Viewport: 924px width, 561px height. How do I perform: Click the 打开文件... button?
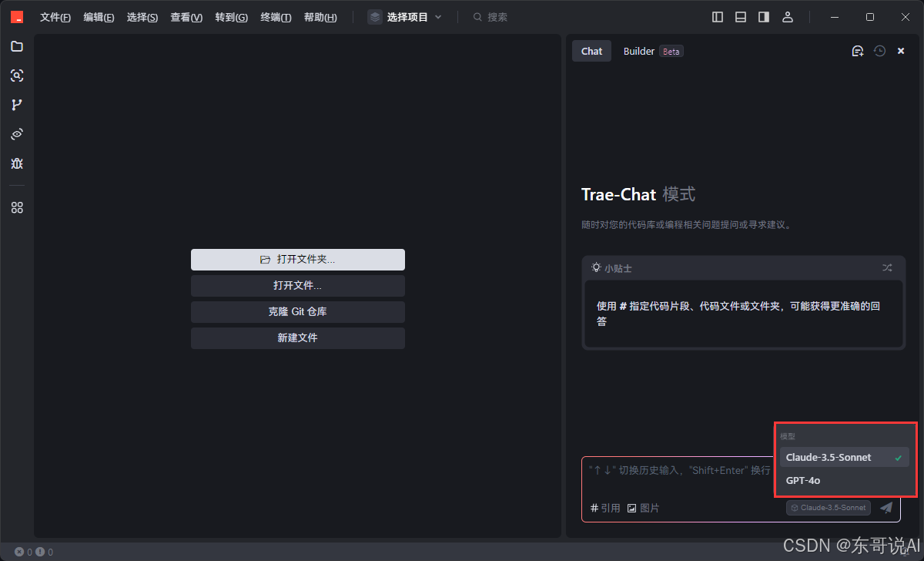click(x=298, y=286)
